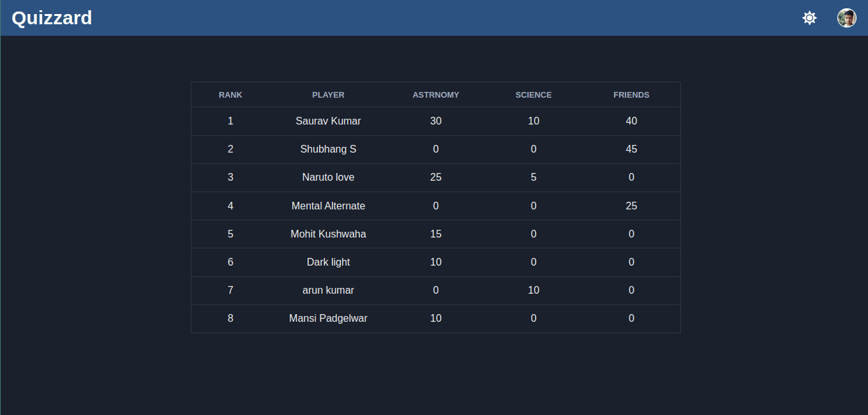Click Mohit Kushwaha's Astrnomy score 15
The image size is (868, 415).
point(436,234)
